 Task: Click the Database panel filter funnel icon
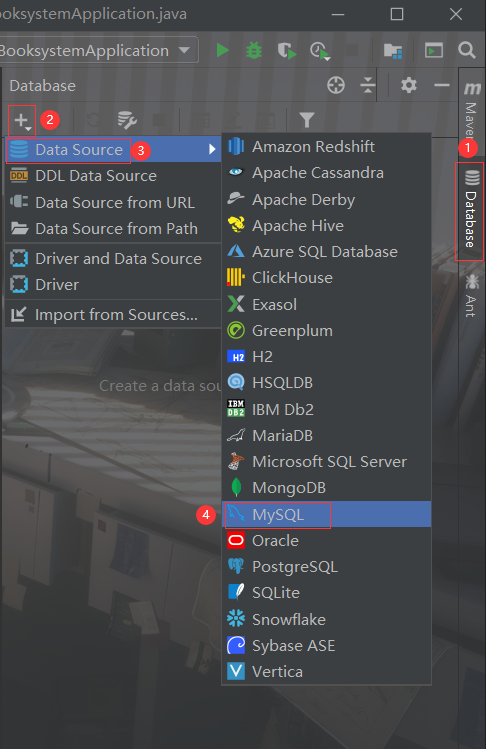click(x=306, y=120)
